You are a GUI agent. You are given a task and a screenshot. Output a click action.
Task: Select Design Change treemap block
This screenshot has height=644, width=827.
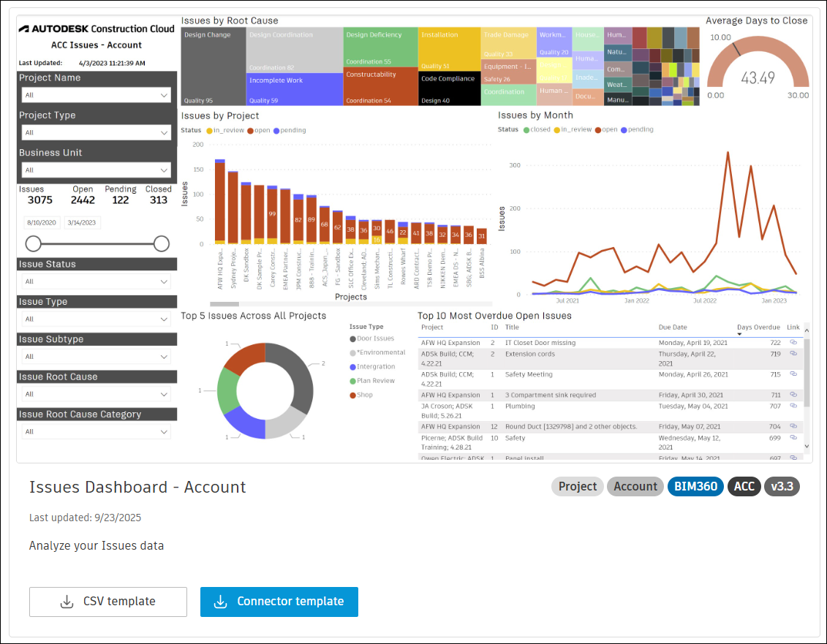213,67
